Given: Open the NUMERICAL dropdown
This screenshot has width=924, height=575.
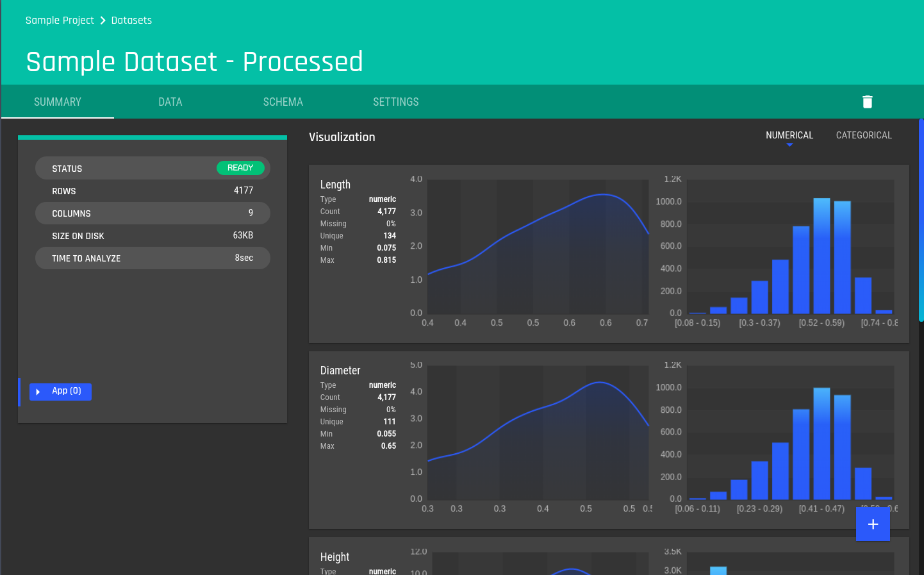Looking at the screenshot, I should pyautogui.click(x=789, y=144).
